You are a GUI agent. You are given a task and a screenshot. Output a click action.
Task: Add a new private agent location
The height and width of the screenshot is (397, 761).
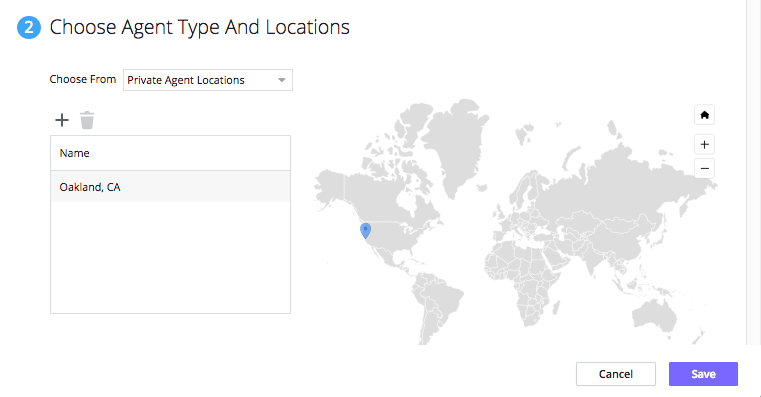62,120
